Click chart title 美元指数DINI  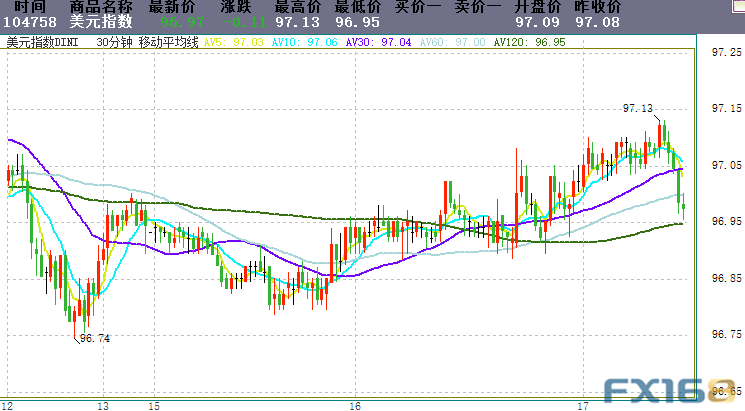click(x=42, y=42)
